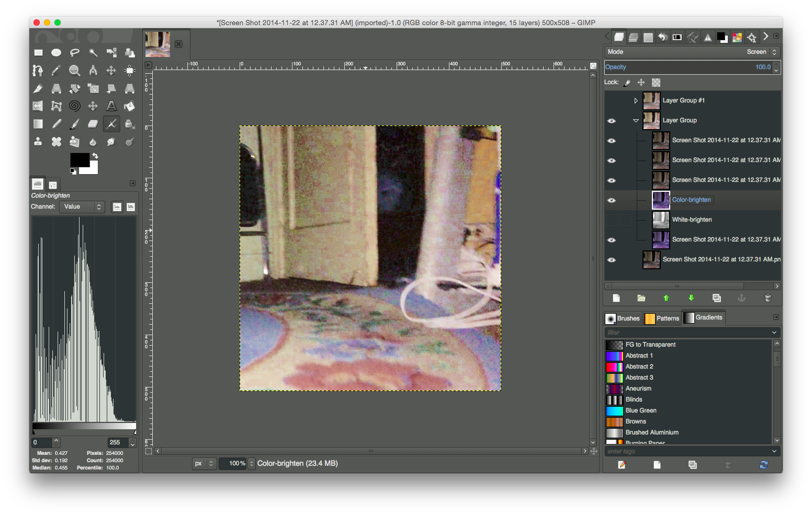Toggle chain link on White-brighten layer
Viewport: 812px width, 515px height.
tap(625, 220)
